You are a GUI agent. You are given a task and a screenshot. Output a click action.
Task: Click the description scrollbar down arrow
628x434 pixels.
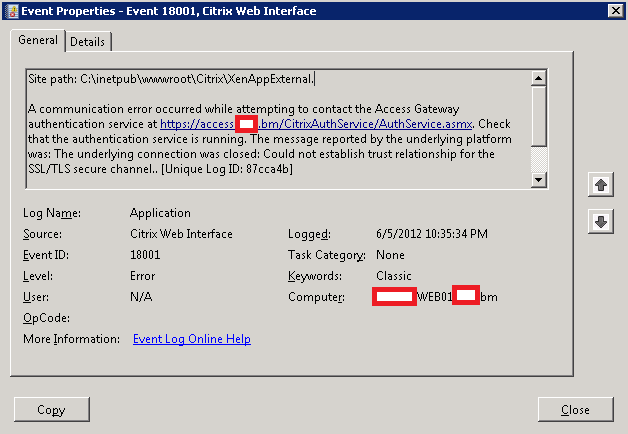[539, 180]
